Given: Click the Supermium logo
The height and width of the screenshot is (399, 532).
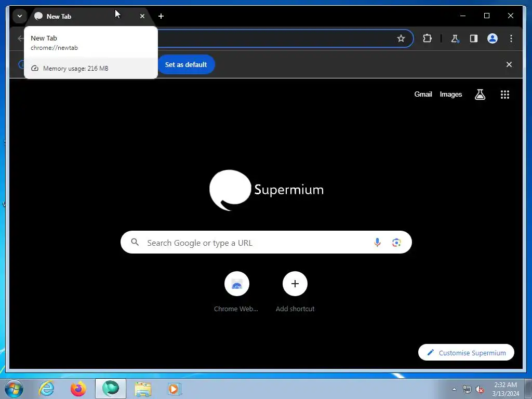Looking at the screenshot, I should coord(267,190).
